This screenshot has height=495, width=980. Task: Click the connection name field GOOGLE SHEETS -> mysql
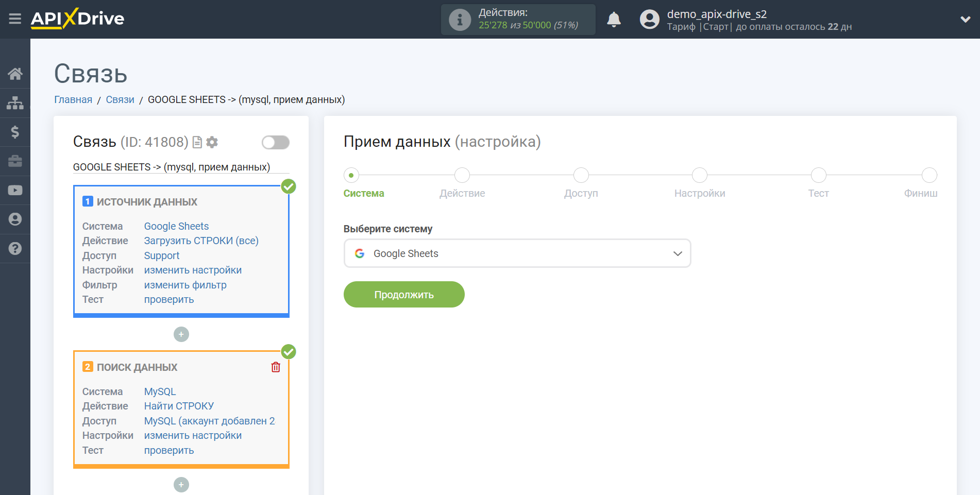181,167
